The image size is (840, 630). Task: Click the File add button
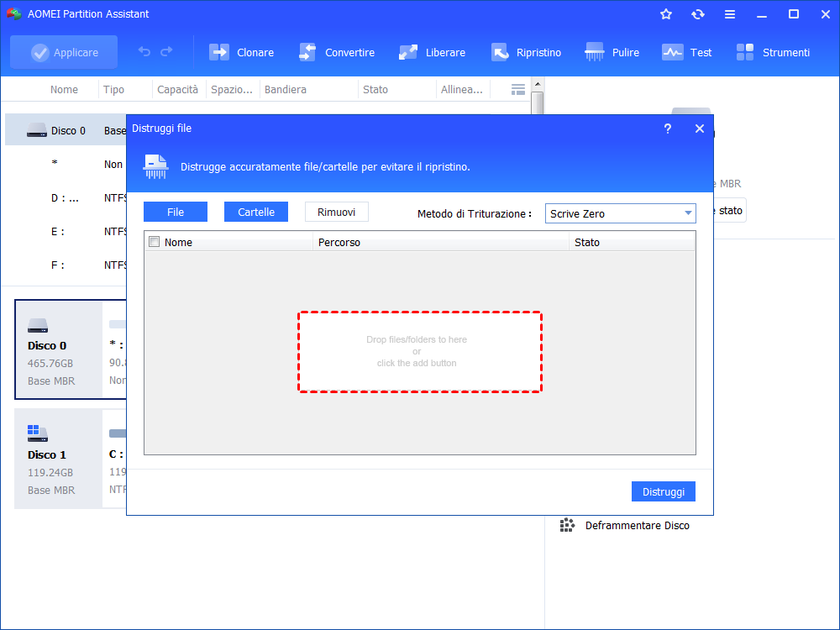(x=176, y=212)
